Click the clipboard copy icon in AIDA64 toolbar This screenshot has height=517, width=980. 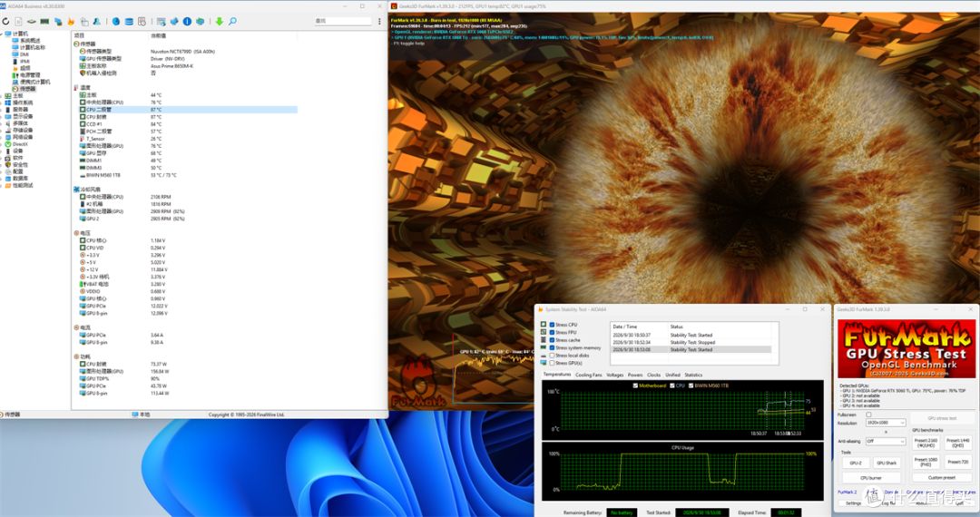pyautogui.click(x=84, y=21)
